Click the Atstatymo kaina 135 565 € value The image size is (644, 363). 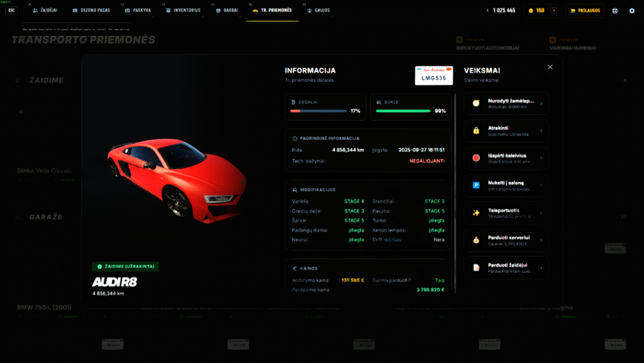pyautogui.click(x=353, y=280)
